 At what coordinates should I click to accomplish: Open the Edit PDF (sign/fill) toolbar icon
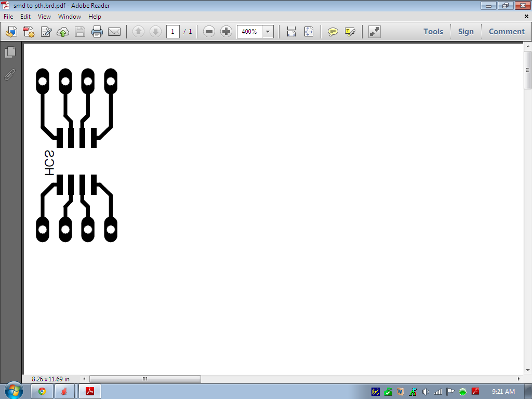[x=46, y=32]
